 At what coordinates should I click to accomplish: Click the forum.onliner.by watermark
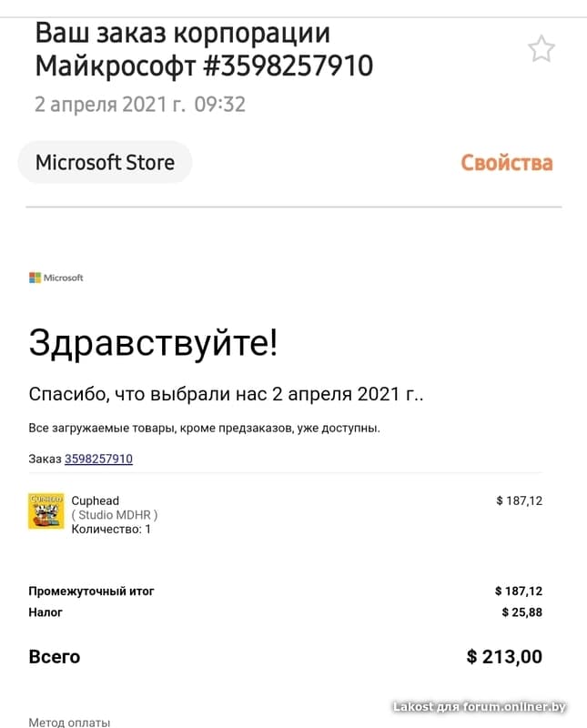coord(480,707)
